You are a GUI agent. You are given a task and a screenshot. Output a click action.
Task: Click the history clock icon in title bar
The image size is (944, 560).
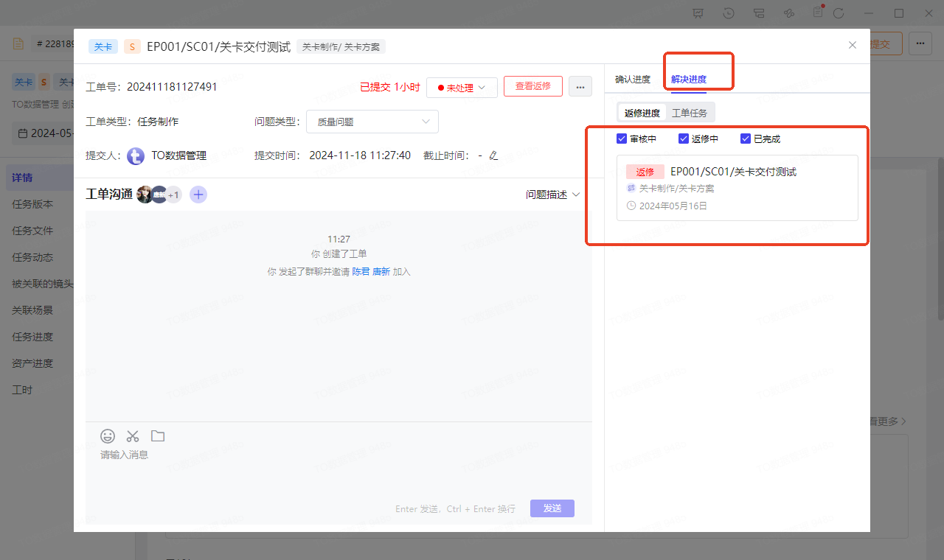pyautogui.click(x=729, y=13)
